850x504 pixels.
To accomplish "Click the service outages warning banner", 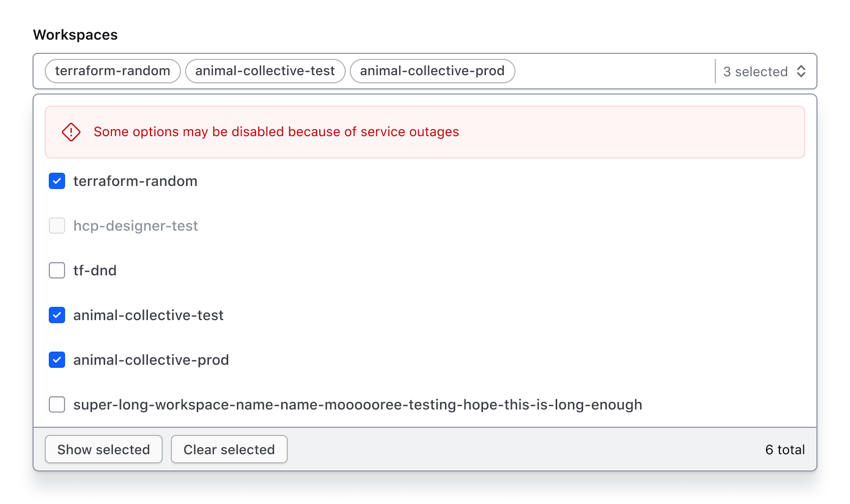I will pos(425,132).
